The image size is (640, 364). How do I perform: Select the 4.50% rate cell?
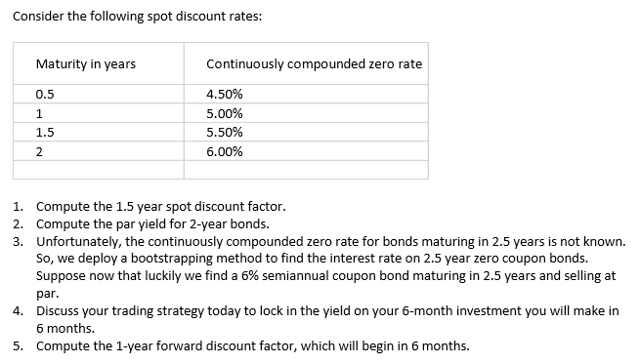[306, 94]
